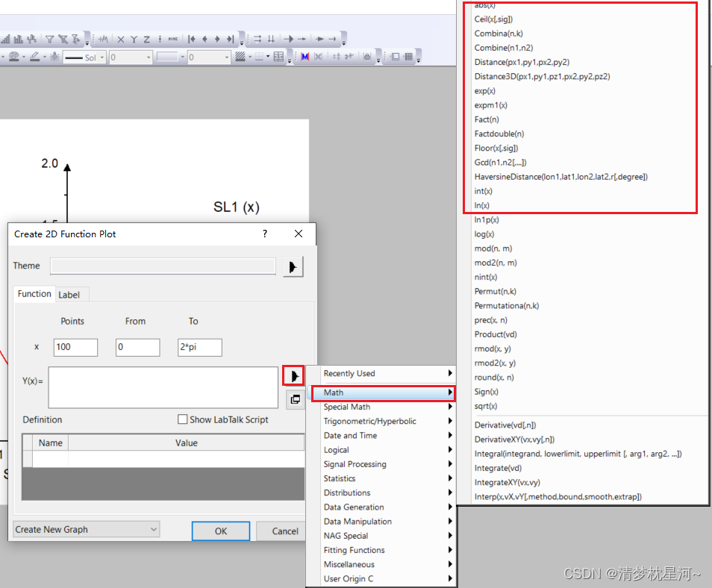
Task: Click the Move Left column arrow
Action: (x=204, y=39)
